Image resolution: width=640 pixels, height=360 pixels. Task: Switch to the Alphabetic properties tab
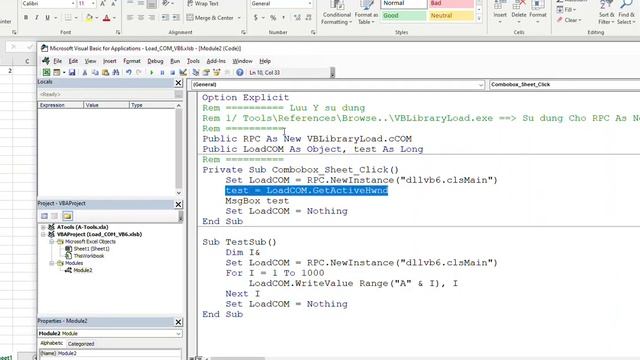point(51,344)
